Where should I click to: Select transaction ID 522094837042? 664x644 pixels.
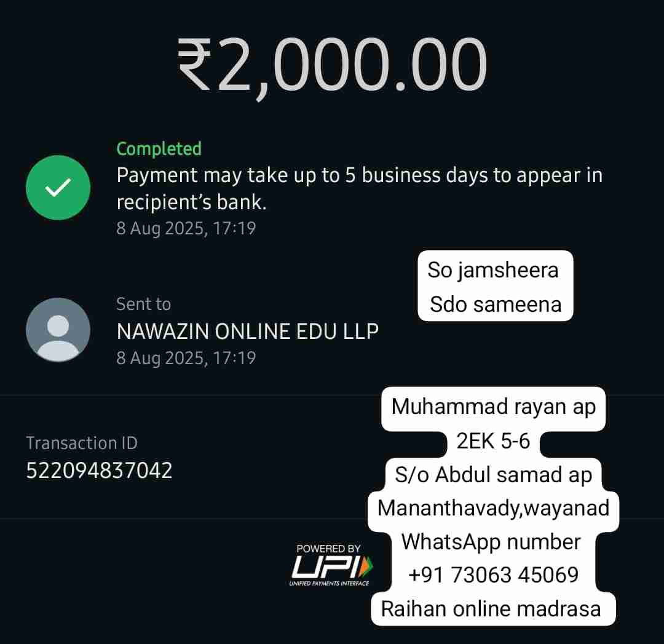click(x=99, y=471)
